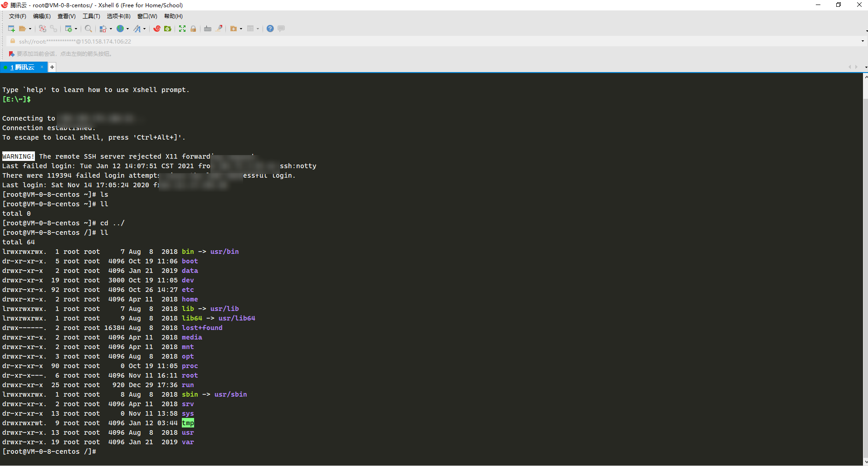Click the var directory name
The image size is (868, 466).
pyautogui.click(x=188, y=442)
